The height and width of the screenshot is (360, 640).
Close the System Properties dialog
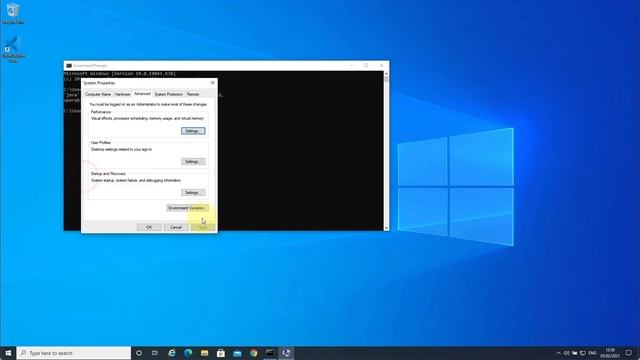tap(212, 83)
